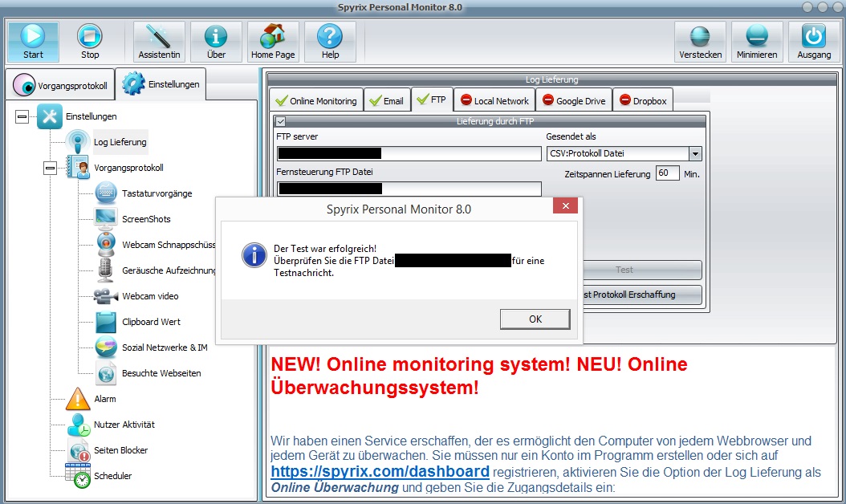The height and width of the screenshot is (504, 846).
Task: Select the ScreenShots monitor icon
Action: 106,218
